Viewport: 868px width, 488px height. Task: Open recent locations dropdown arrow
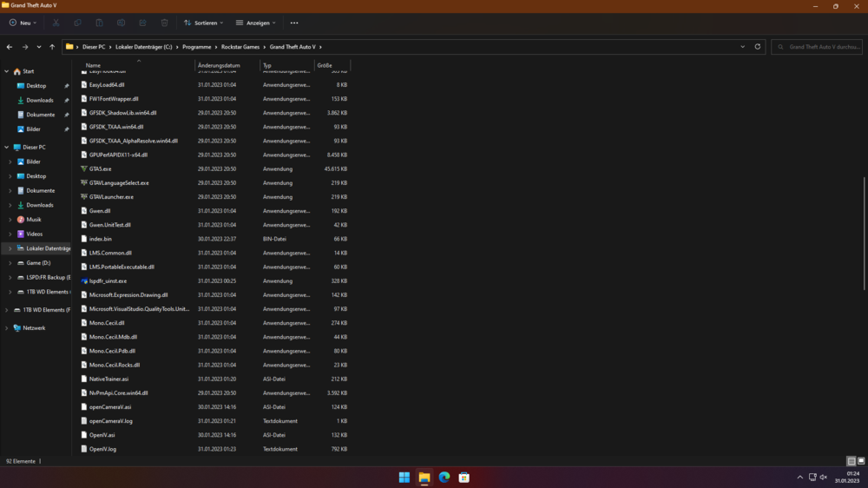click(39, 47)
